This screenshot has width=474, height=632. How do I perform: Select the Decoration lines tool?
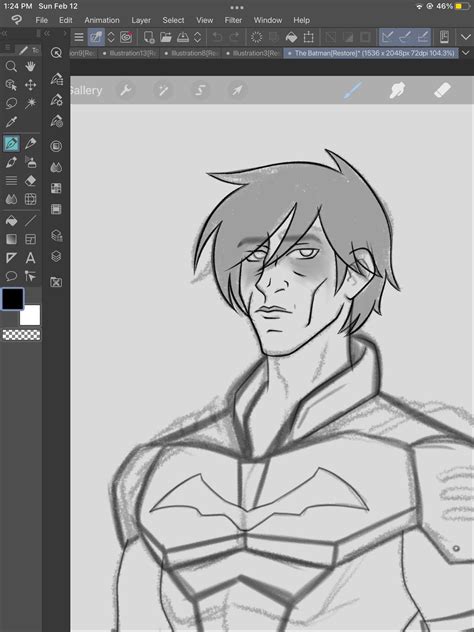click(11, 181)
